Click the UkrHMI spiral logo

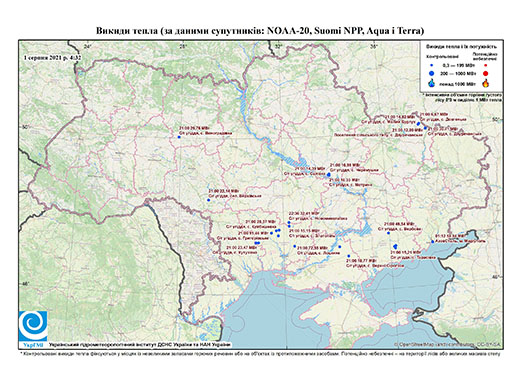33,327
